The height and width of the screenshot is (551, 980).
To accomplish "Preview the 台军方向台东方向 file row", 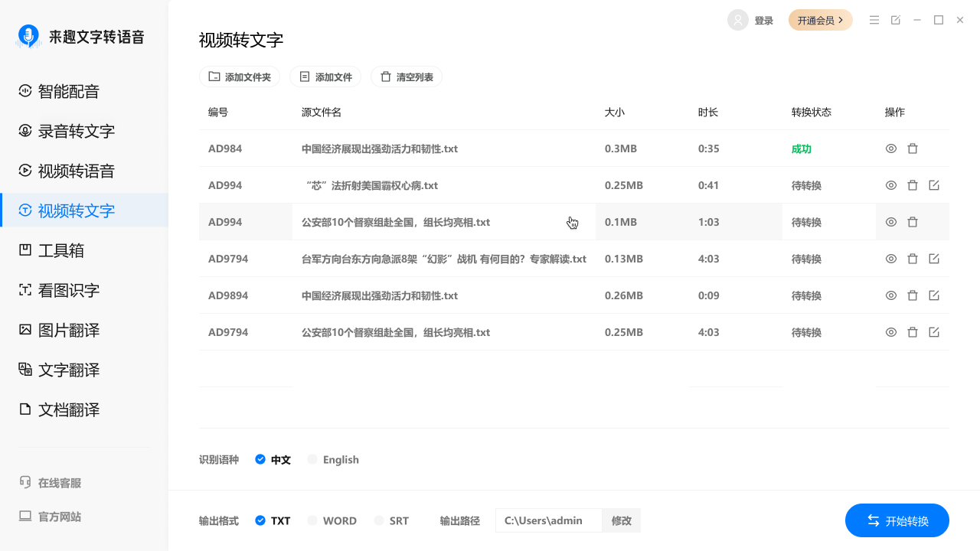I will (x=891, y=259).
